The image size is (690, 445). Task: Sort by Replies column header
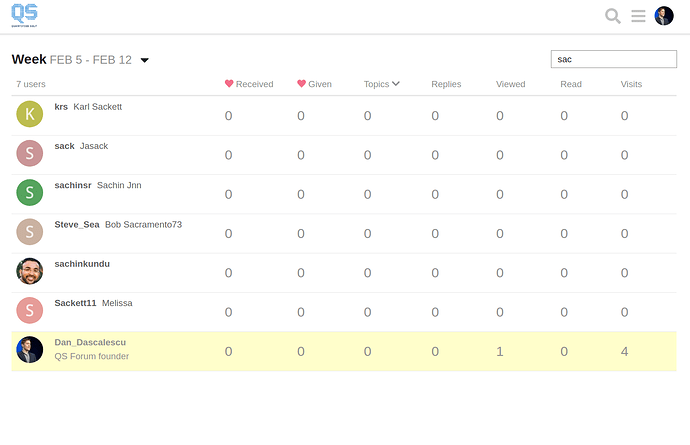point(446,84)
